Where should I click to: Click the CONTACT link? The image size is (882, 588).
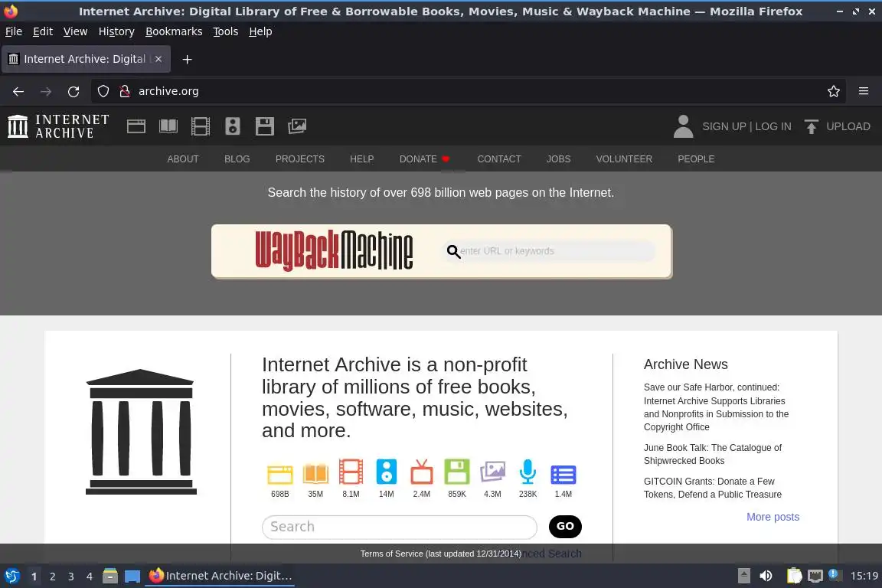click(499, 159)
